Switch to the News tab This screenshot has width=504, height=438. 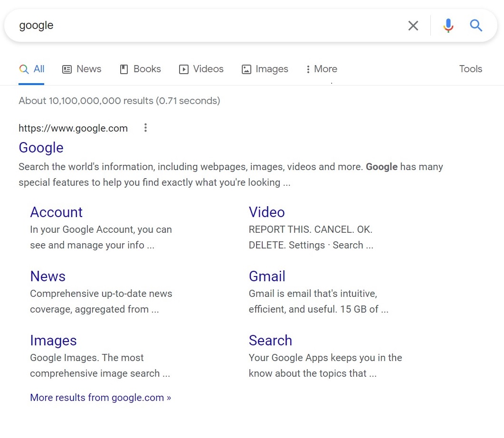click(x=82, y=69)
